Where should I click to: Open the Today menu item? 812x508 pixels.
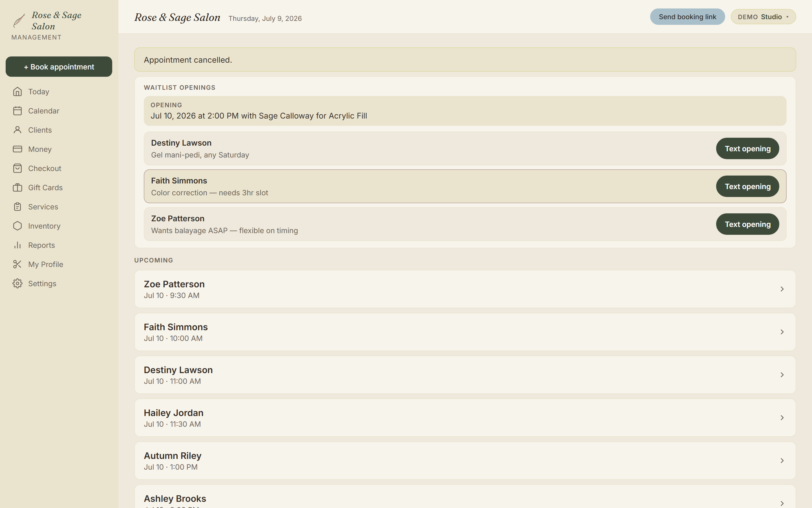59,91
